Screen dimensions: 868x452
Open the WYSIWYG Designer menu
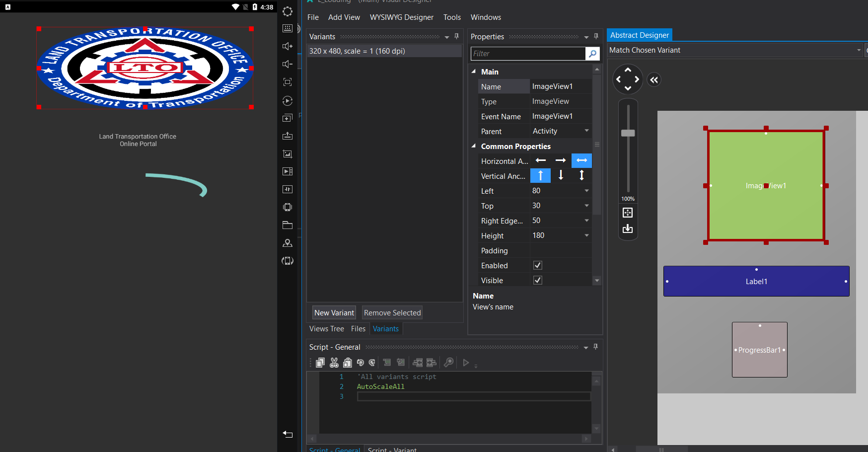point(401,17)
